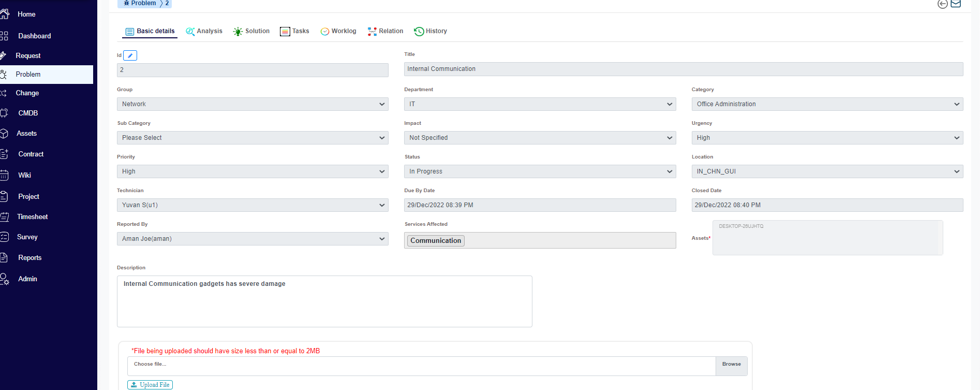Viewport: 980px width, 390px height.
Task: Open the Group dropdown showing Network
Action: coord(253,104)
